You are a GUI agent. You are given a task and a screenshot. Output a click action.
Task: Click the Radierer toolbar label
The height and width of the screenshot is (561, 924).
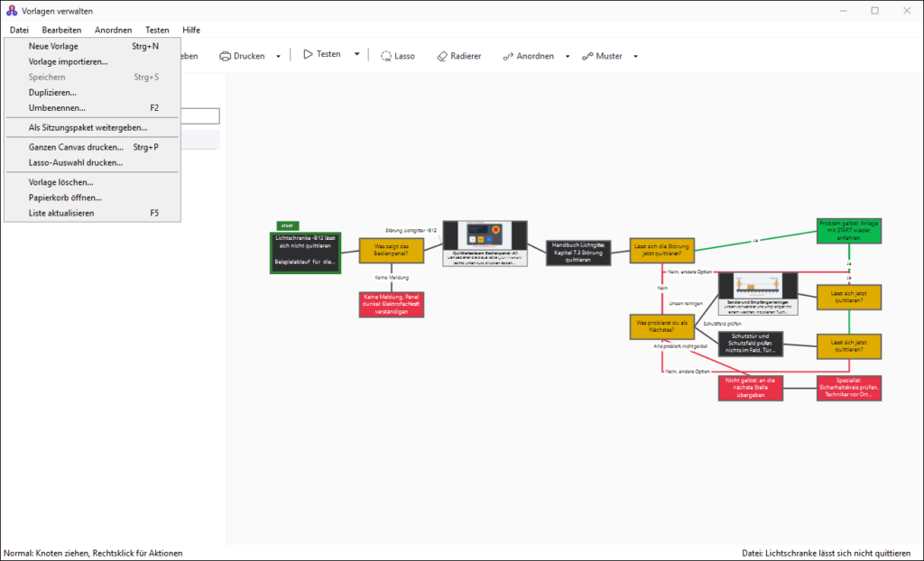pos(466,56)
